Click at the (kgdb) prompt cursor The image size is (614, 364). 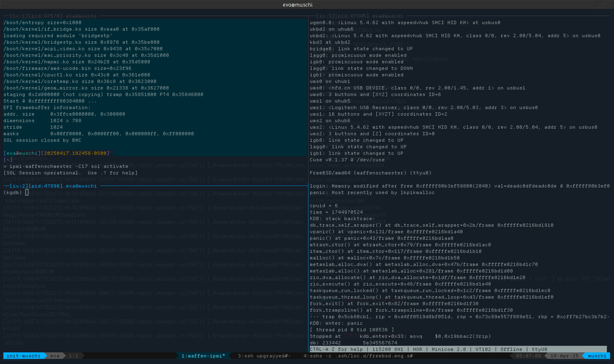(x=27, y=192)
